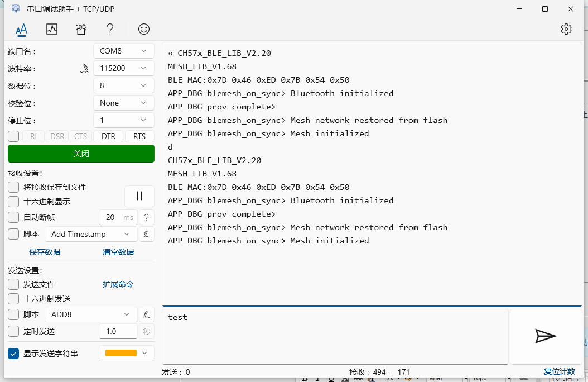Click the text mode AA icon

pos(21,30)
